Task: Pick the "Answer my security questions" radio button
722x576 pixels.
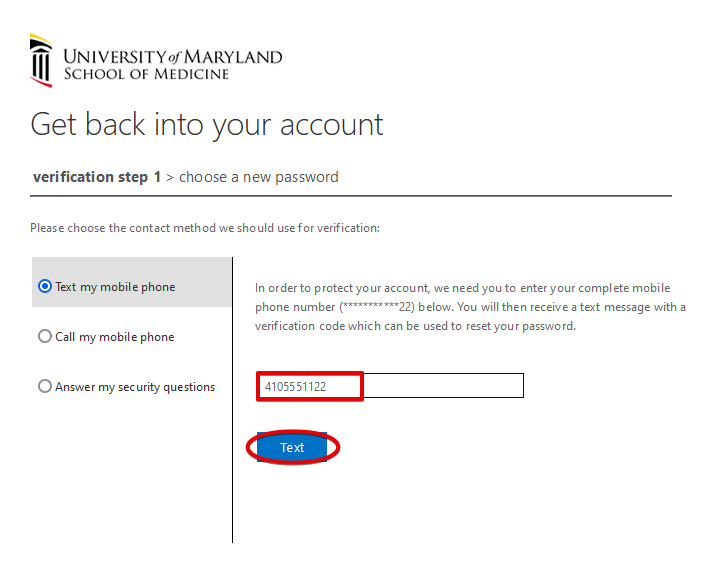Action: pos(45,387)
